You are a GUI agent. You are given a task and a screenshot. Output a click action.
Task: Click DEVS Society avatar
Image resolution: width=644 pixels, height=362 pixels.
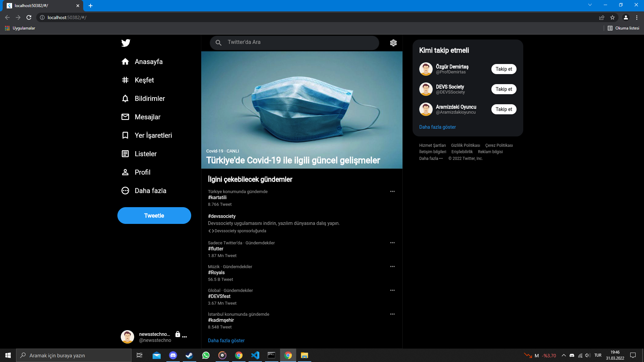click(x=426, y=89)
